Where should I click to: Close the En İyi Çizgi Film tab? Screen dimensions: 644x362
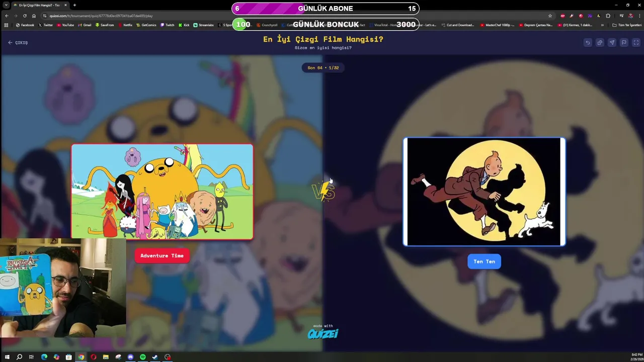point(65,5)
